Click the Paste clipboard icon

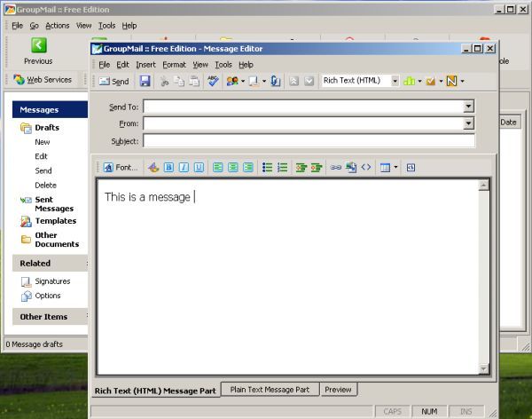(194, 81)
